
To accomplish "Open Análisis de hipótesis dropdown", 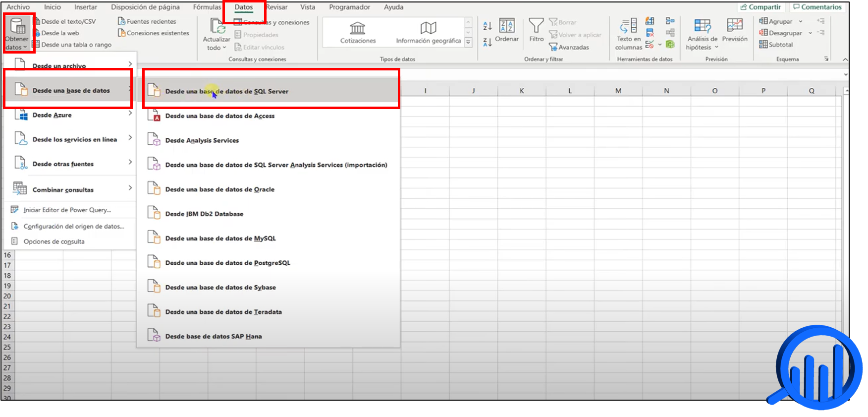I will [x=702, y=34].
